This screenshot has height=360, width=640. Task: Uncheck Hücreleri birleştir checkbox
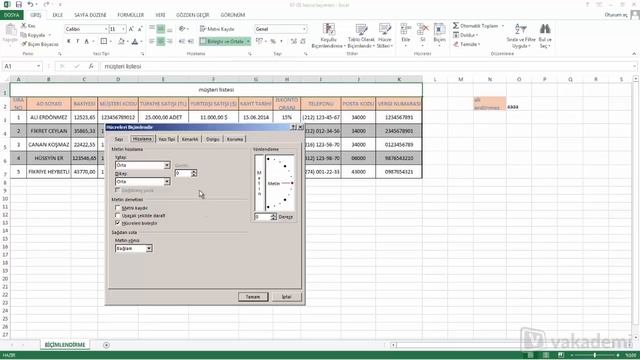[118, 223]
